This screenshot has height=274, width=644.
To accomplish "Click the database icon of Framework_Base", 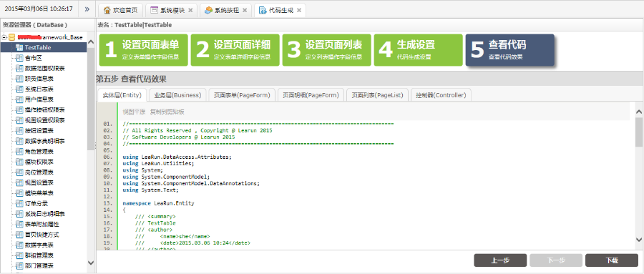I will [11, 37].
